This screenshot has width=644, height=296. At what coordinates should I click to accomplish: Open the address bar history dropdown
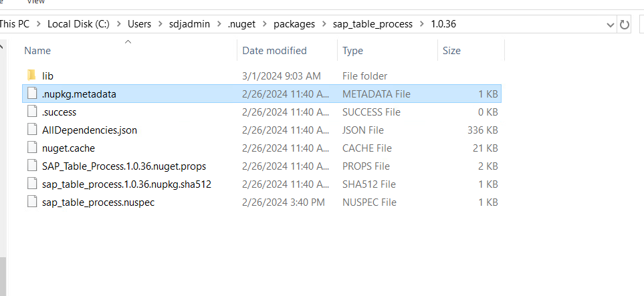611,25
